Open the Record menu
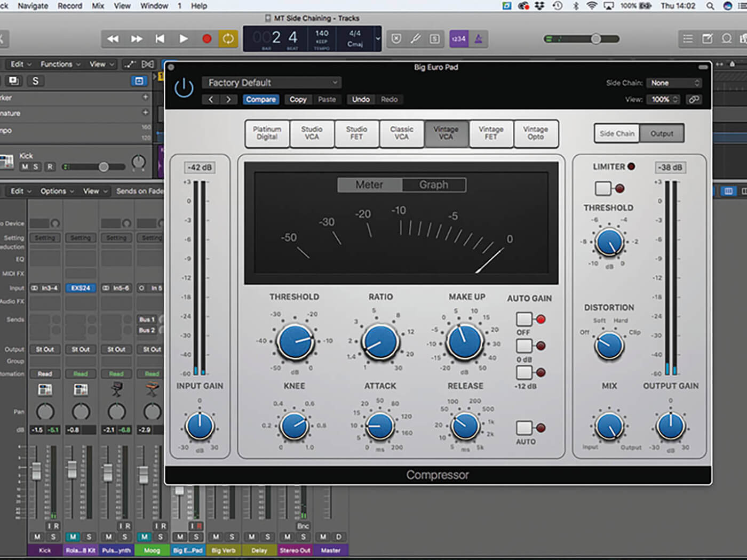Screen dimensions: 747x560 (x=70, y=6)
